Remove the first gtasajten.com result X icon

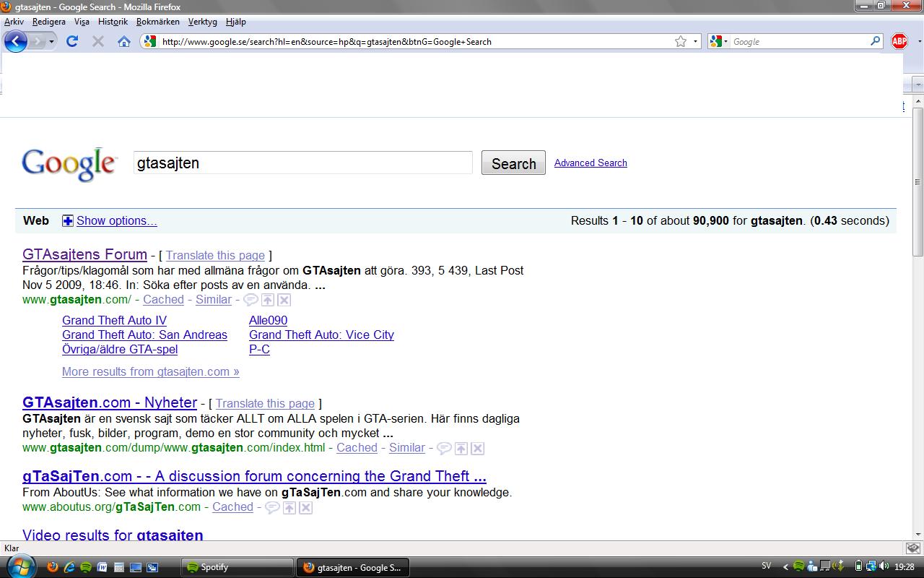[x=284, y=300]
